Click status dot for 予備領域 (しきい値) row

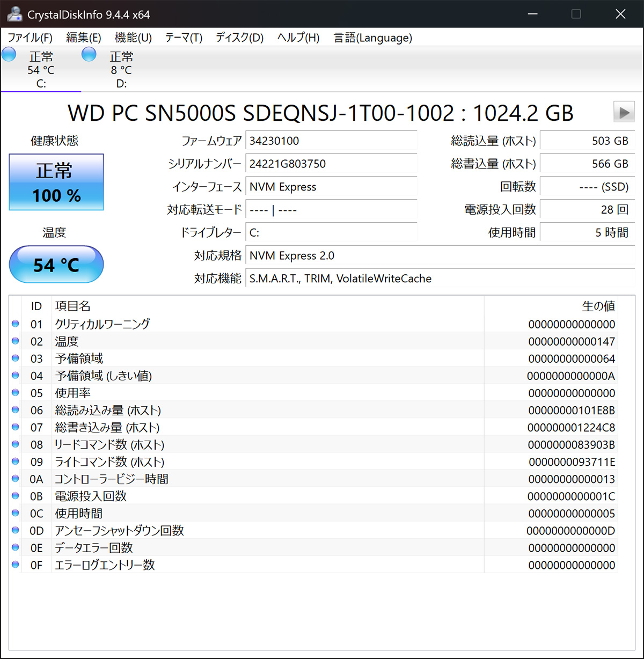pos(16,375)
